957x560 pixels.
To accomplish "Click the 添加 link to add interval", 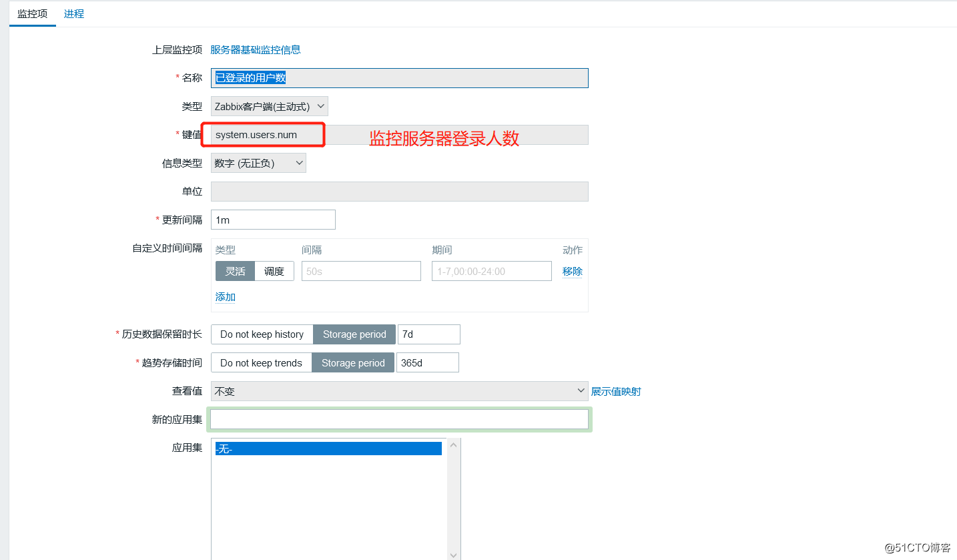I will (x=226, y=297).
